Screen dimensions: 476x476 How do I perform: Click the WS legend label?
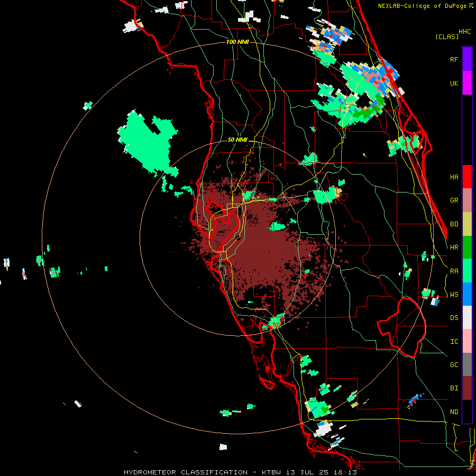[454, 295]
